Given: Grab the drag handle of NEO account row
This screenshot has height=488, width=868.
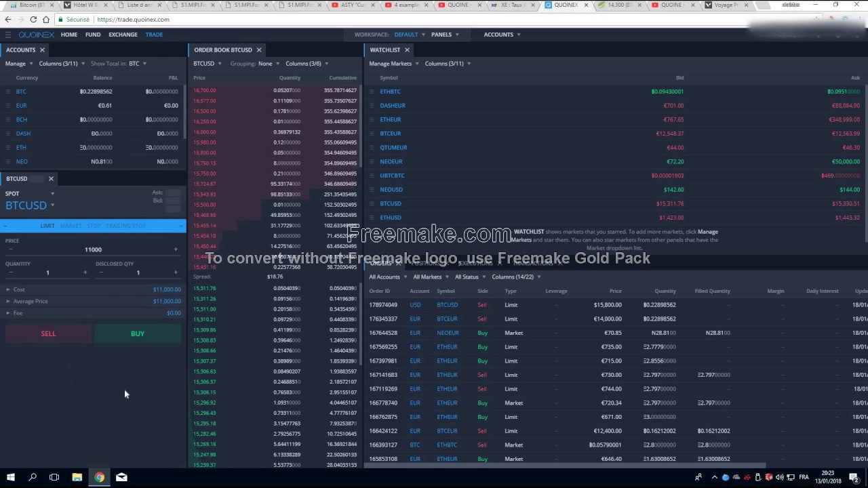Looking at the screenshot, I should coord(8,162).
